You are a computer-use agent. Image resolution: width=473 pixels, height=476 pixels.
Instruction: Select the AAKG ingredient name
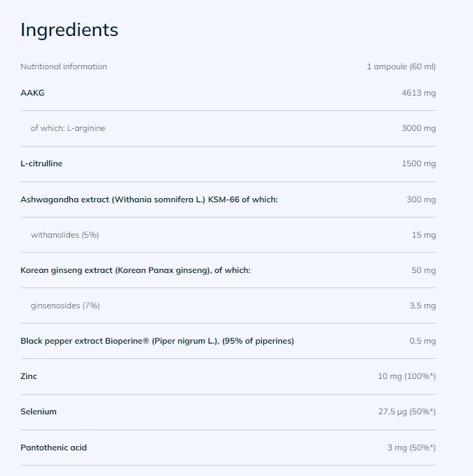pyautogui.click(x=33, y=92)
